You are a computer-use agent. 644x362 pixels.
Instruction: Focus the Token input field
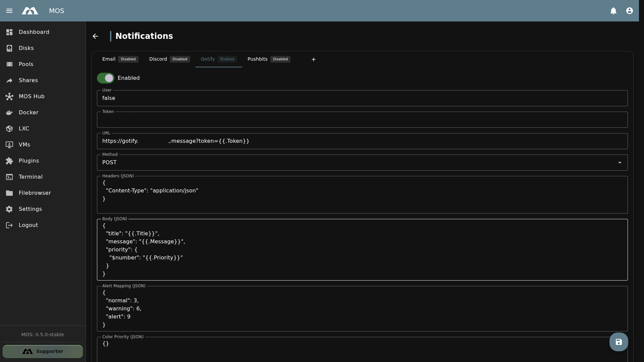362,120
